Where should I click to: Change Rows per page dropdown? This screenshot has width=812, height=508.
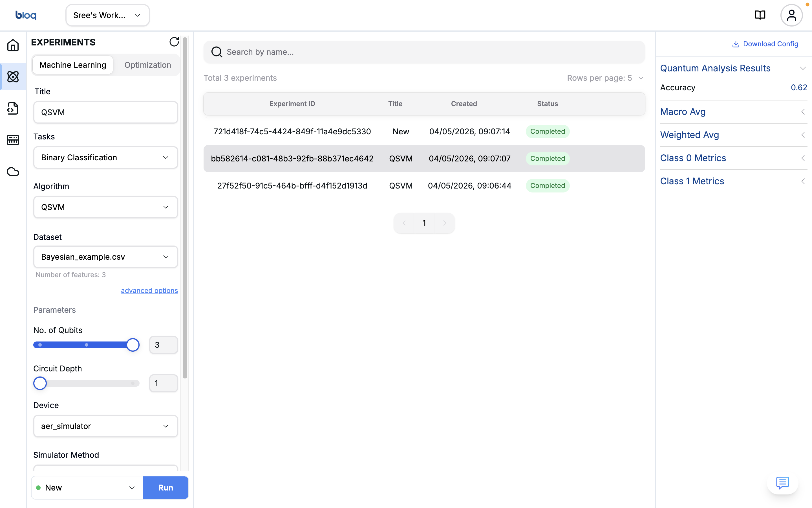tap(605, 78)
